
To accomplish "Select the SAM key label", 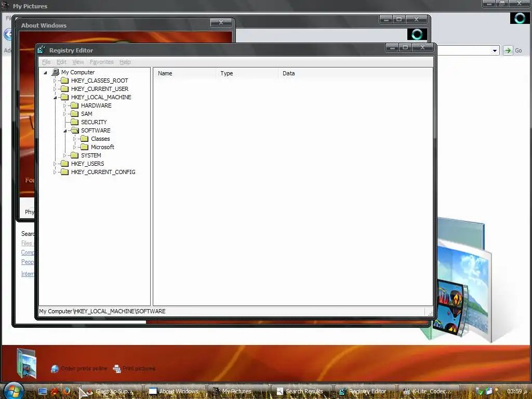I will click(87, 114).
